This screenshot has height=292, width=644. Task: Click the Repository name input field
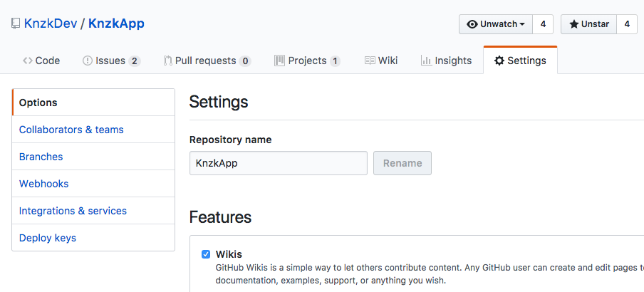279,163
